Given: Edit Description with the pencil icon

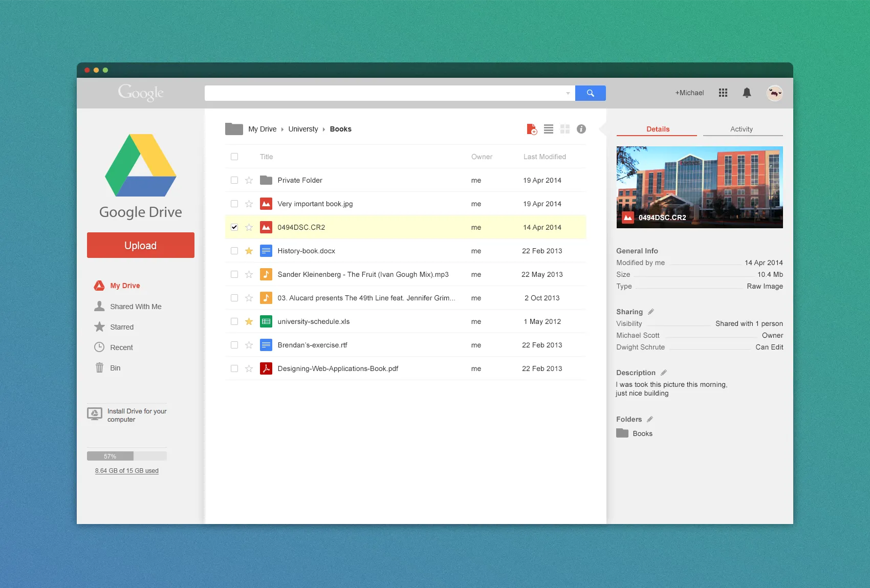Looking at the screenshot, I should (x=664, y=373).
